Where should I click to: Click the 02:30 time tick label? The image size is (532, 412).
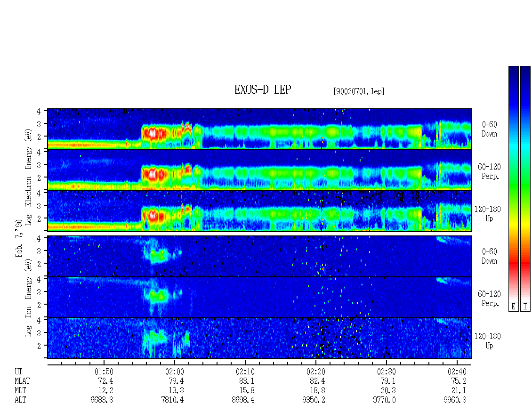tap(387, 372)
